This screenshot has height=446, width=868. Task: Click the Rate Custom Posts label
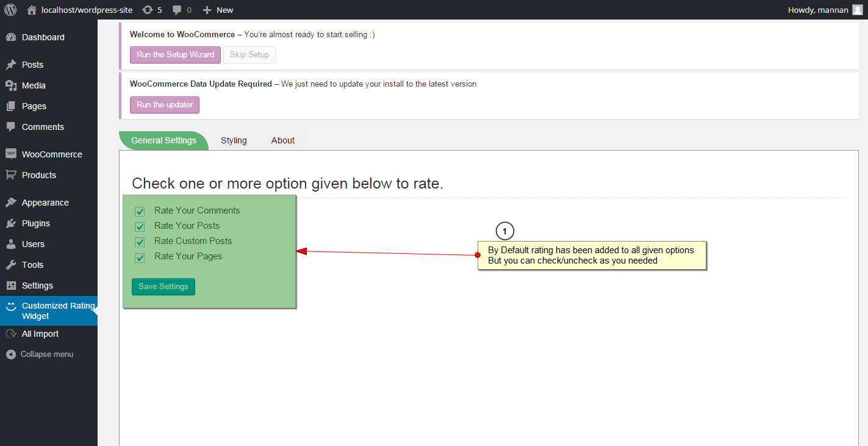pyautogui.click(x=193, y=241)
